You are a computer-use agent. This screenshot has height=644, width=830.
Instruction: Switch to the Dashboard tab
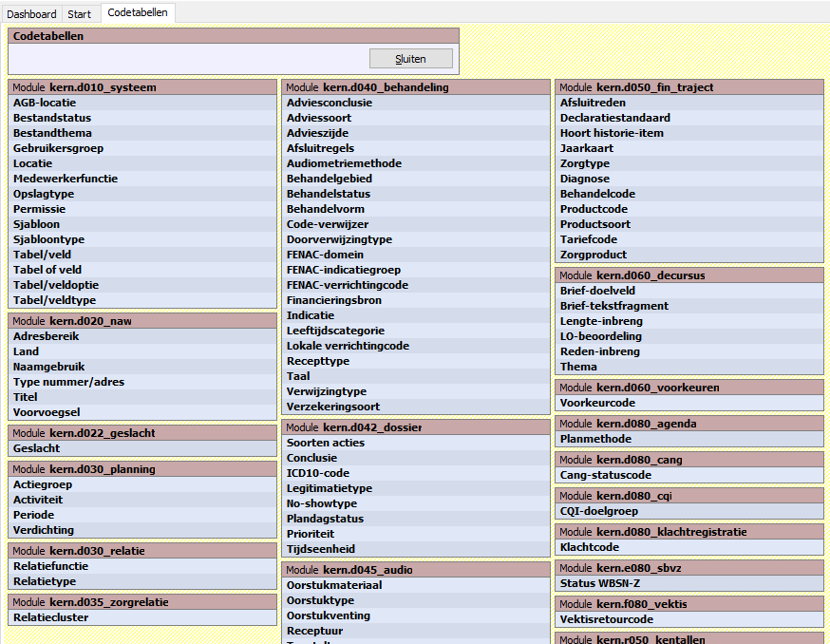point(31,14)
